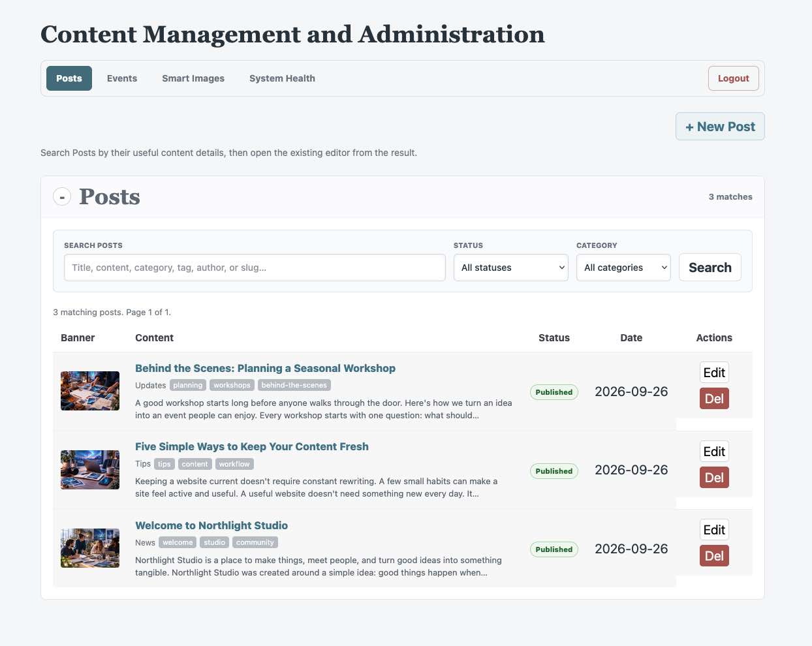This screenshot has height=646, width=812.
Task: Click the Published badge for Five Simple Ways
Action: pyautogui.click(x=554, y=471)
